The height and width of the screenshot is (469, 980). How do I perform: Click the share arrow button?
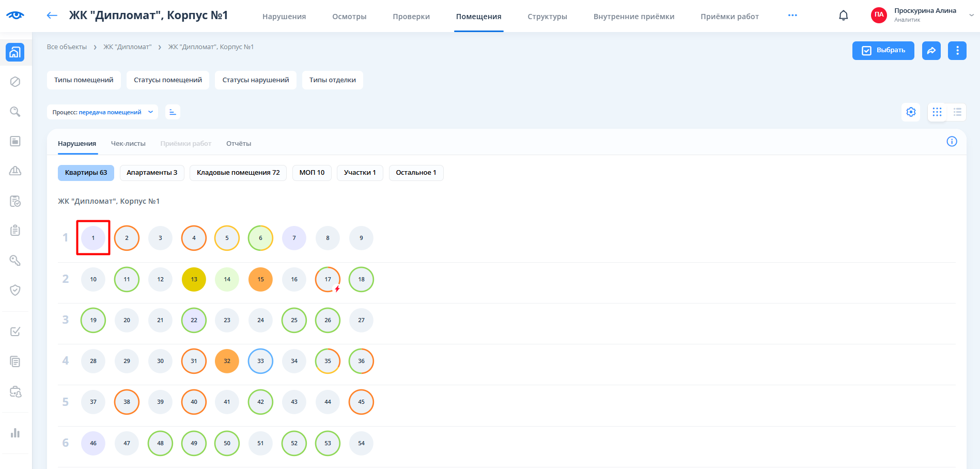point(931,51)
